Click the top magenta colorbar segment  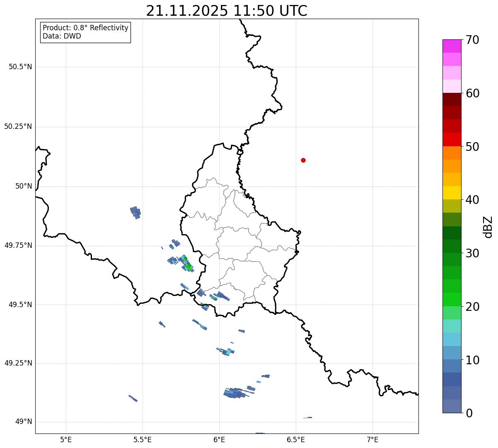(x=452, y=46)
